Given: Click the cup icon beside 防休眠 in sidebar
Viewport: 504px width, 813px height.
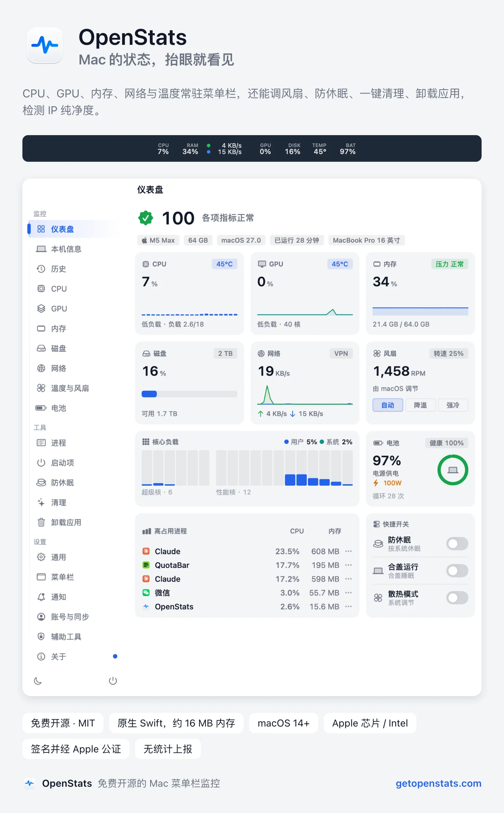Looking at the screenshot, I should click(x=41, y=482).
